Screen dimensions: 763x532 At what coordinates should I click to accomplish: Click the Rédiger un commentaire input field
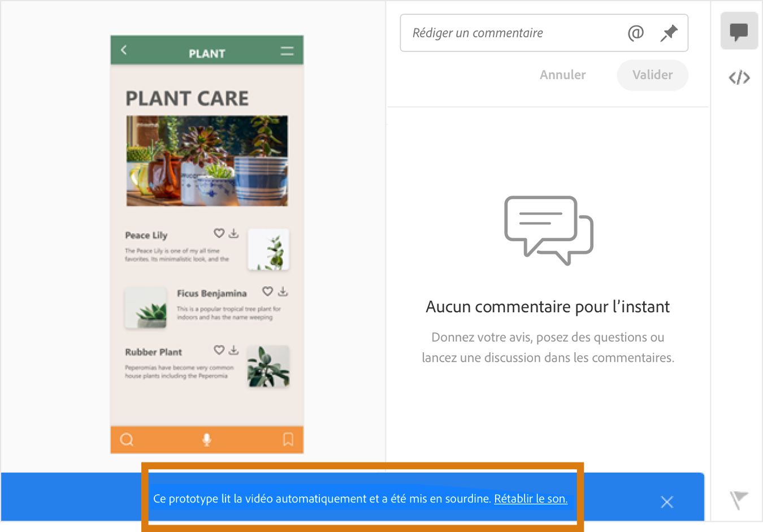coord(509,33)
